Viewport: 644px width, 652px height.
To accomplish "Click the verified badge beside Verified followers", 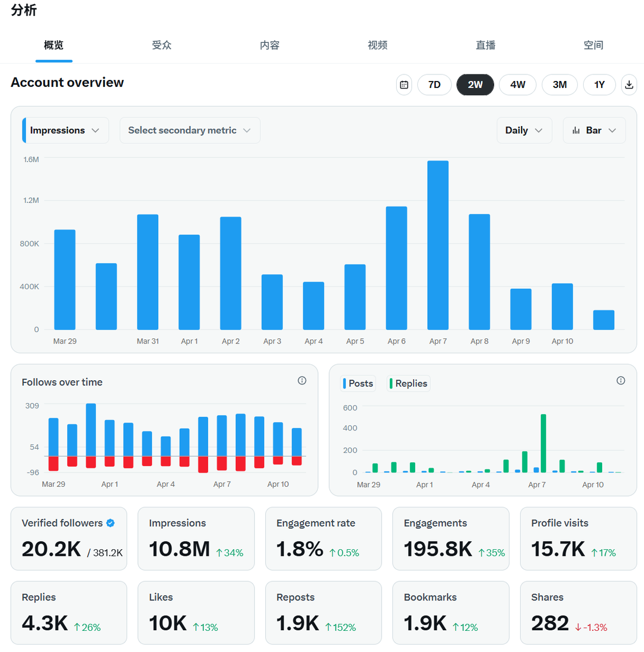I will click(x=110, y=523).
